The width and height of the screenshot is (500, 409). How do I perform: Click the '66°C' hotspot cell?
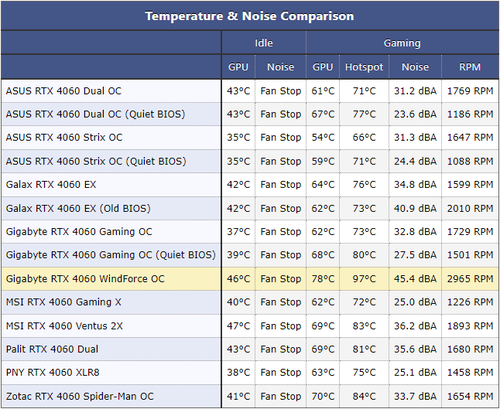click(x=364, y=137)
